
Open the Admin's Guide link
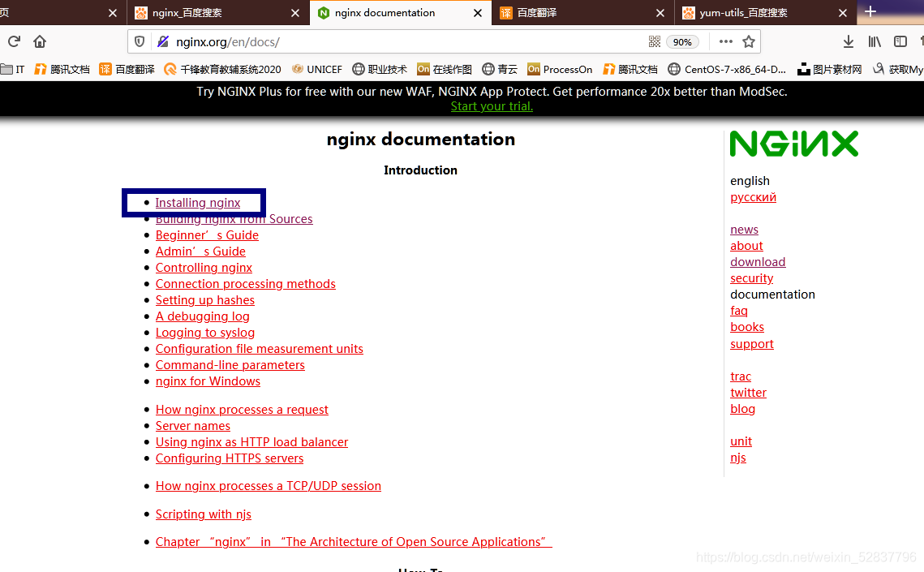pyautogui.click(x=200, y=252)
